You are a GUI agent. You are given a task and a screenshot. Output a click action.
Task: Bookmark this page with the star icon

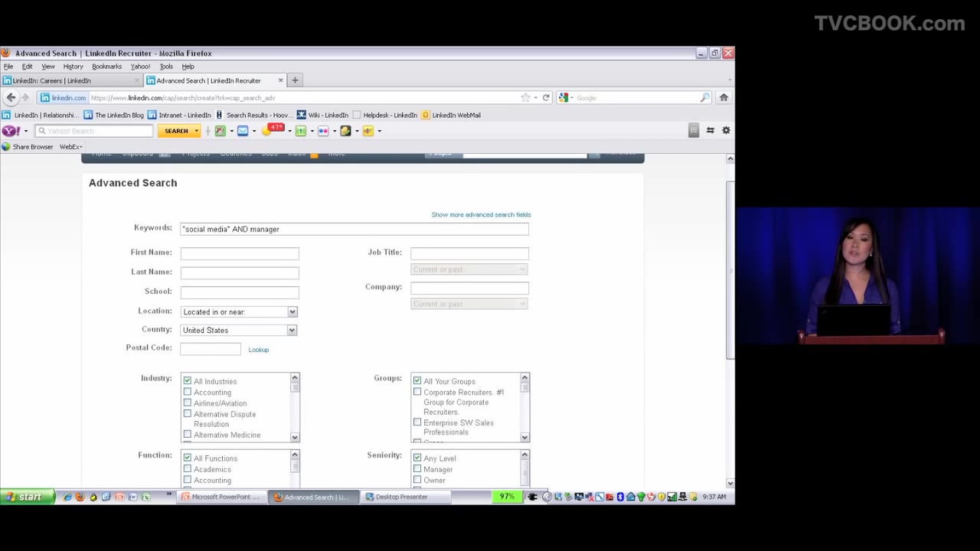pos(525,98)
